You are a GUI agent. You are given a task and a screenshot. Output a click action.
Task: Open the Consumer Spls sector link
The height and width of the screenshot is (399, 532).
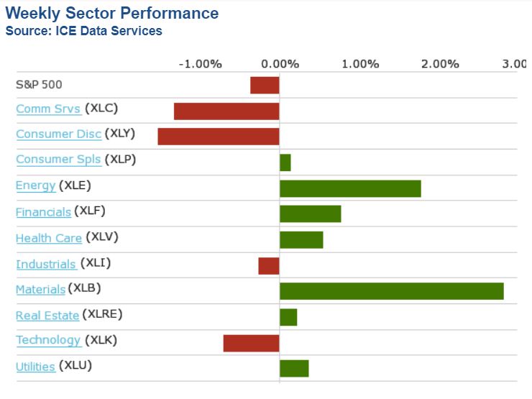(x=58, y=160)
